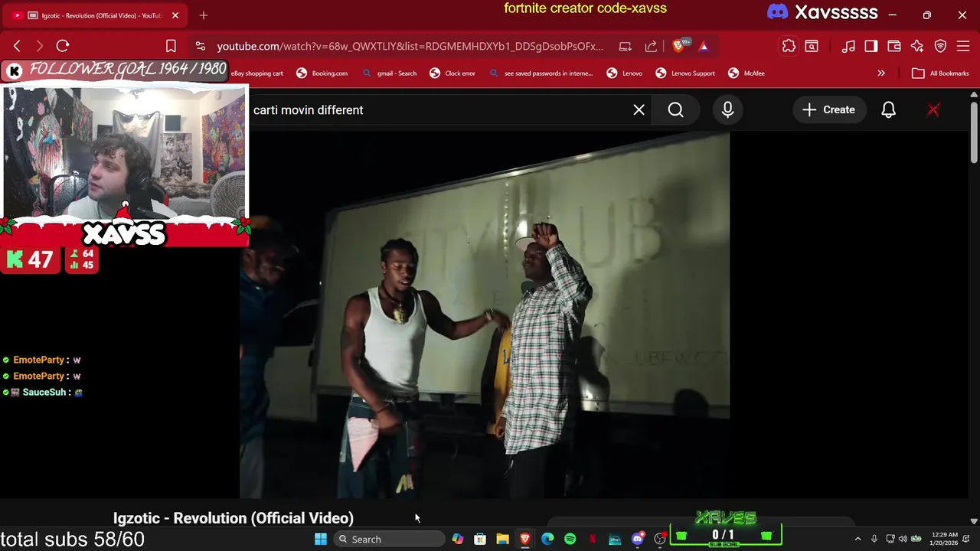Open Microsoft Store from taskbar

tap(480, 540)
